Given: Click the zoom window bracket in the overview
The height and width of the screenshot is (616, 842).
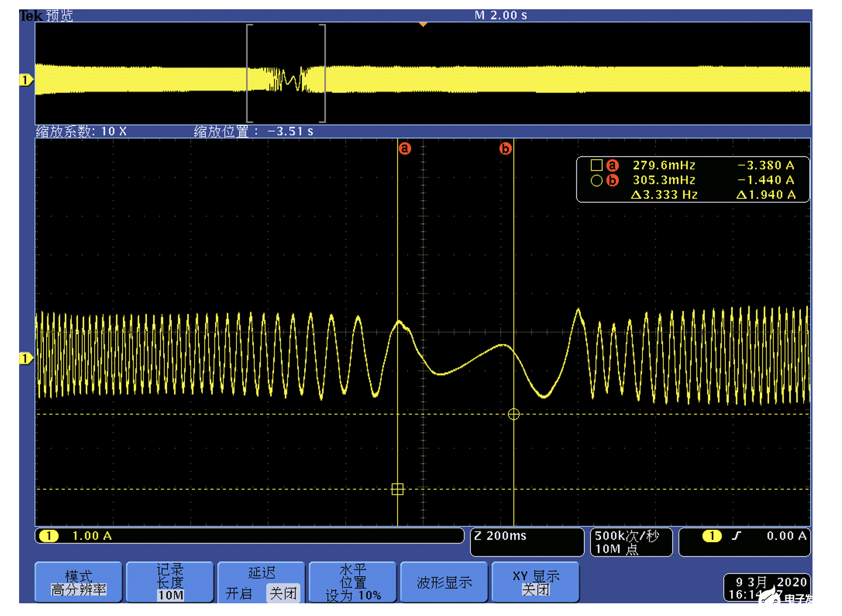Looking at the screenshot, I should click(x=286, y=73).
